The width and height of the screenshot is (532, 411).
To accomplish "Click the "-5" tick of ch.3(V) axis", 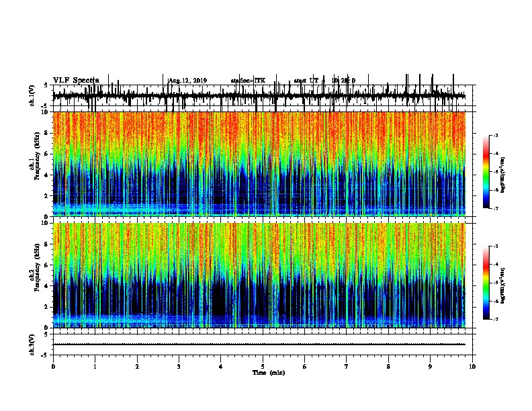I will (x=46, y=355).
